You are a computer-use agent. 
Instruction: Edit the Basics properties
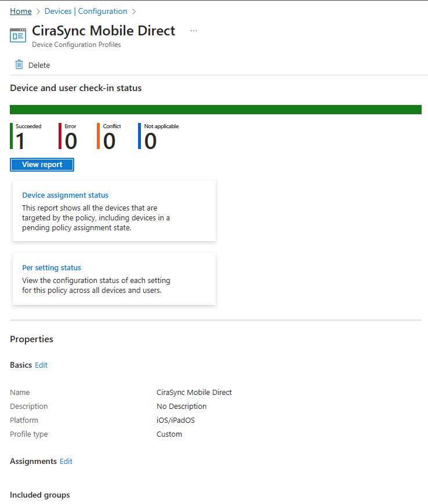click(41, 365)
